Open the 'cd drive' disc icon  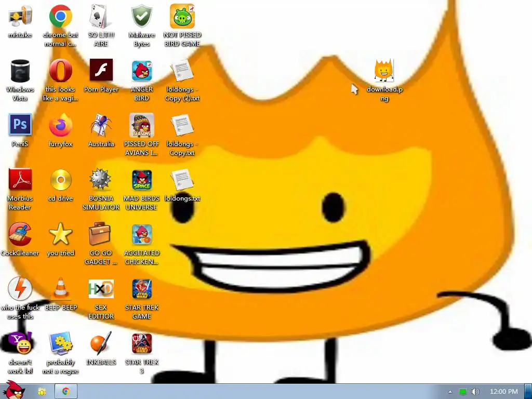click(61, 180)
